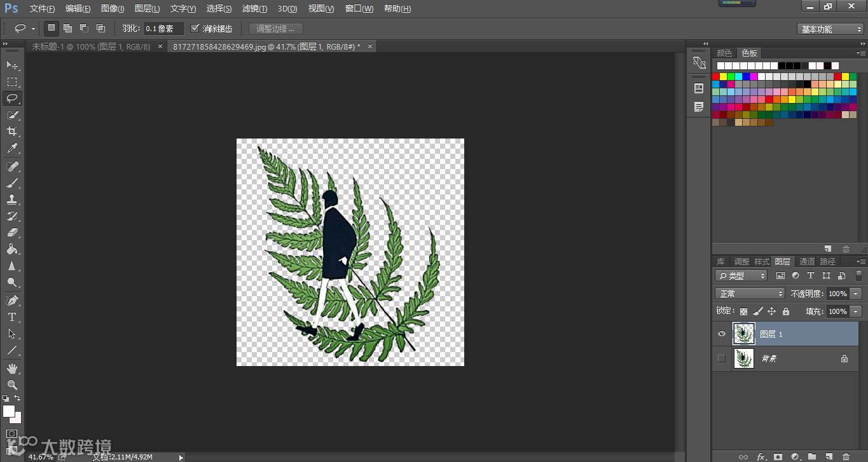Show the 背景 layer visibility box

click(721, 358)
